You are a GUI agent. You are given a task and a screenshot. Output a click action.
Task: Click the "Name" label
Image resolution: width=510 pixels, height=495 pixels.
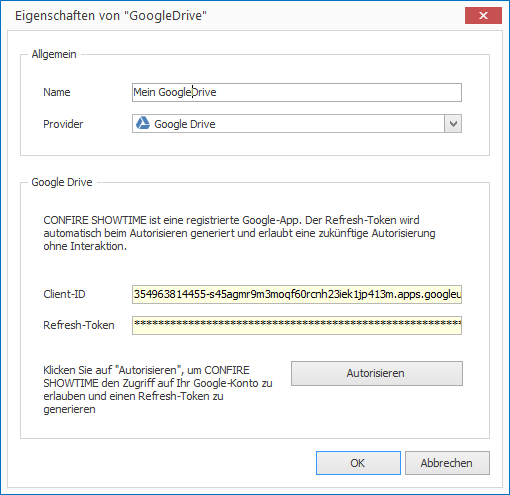(57, 92)
